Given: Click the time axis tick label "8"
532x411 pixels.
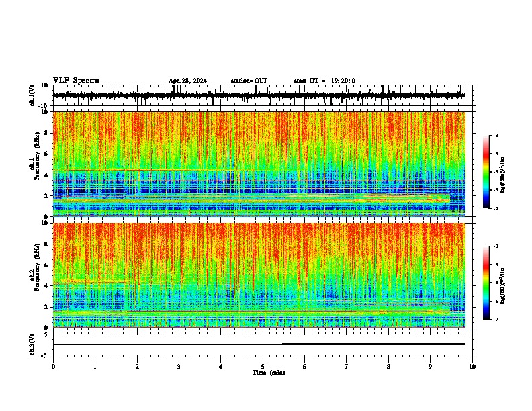Looking at the screenshot, I should click(x=388, y=367).
